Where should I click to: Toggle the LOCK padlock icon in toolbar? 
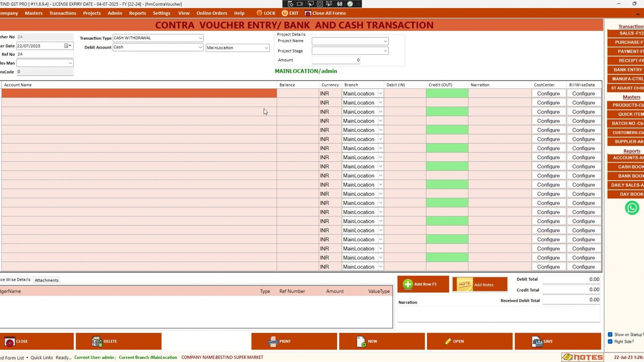pyautogui.click(x=260, y=13)
